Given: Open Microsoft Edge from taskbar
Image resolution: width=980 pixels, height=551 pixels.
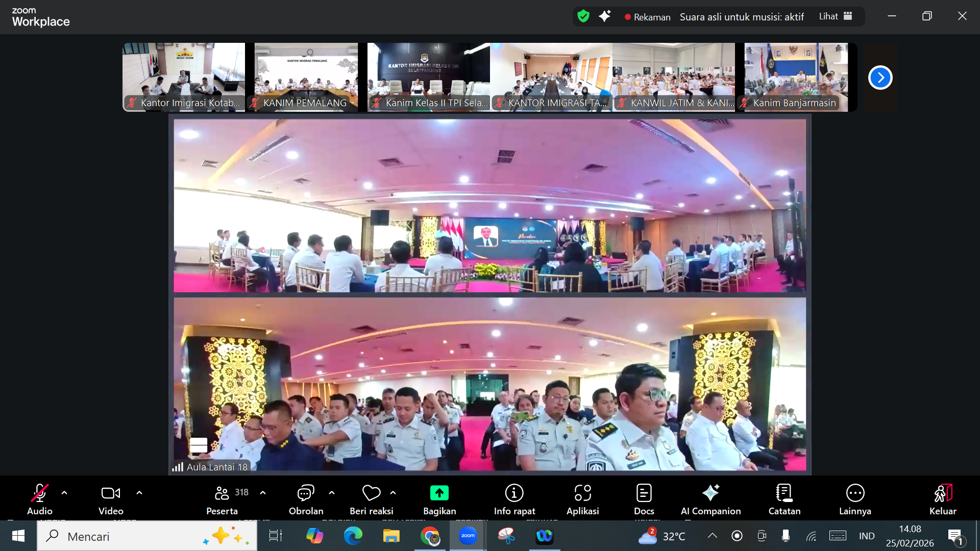Looking at the screenshot, I should [x=353, y=536].
